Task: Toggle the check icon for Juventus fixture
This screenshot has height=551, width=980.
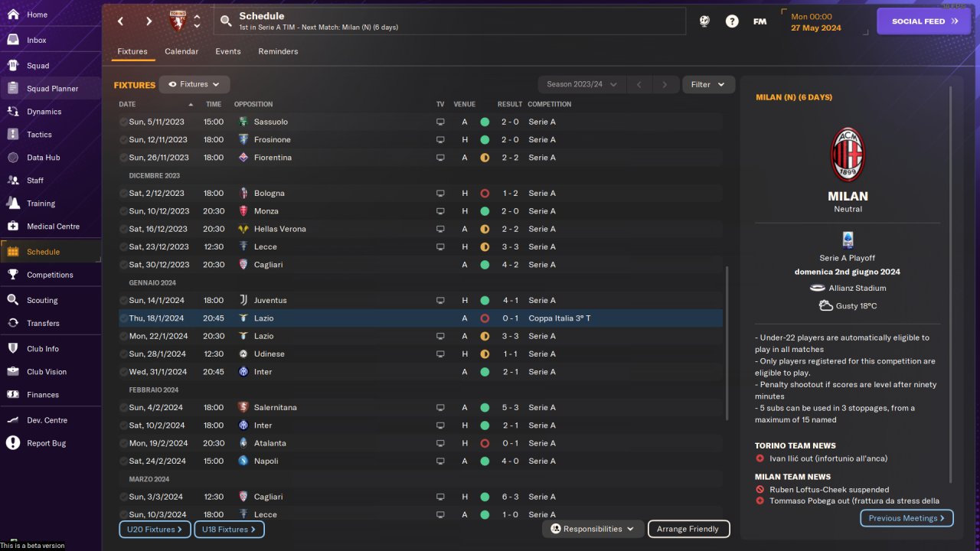Action: pyautogui.click(x=123, y=300)
